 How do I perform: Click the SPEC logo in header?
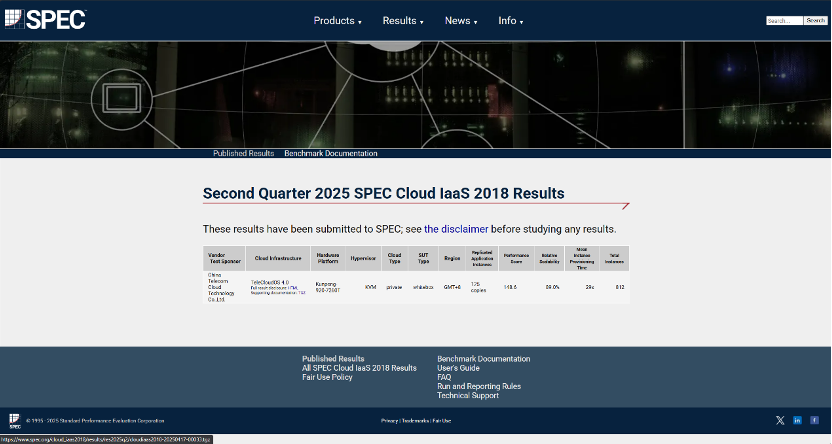[45, 20]
